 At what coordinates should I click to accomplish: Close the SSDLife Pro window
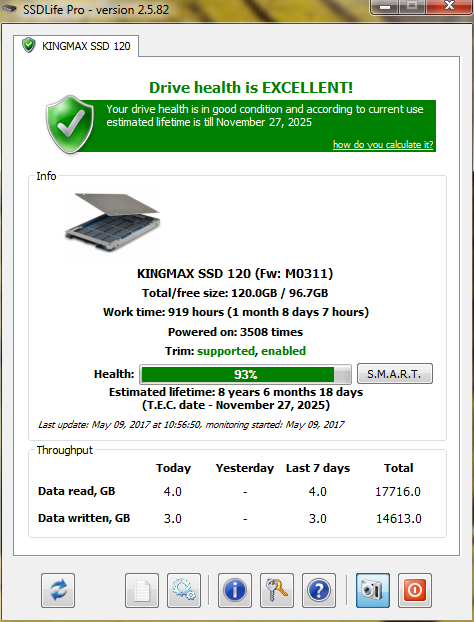(449, 6)
